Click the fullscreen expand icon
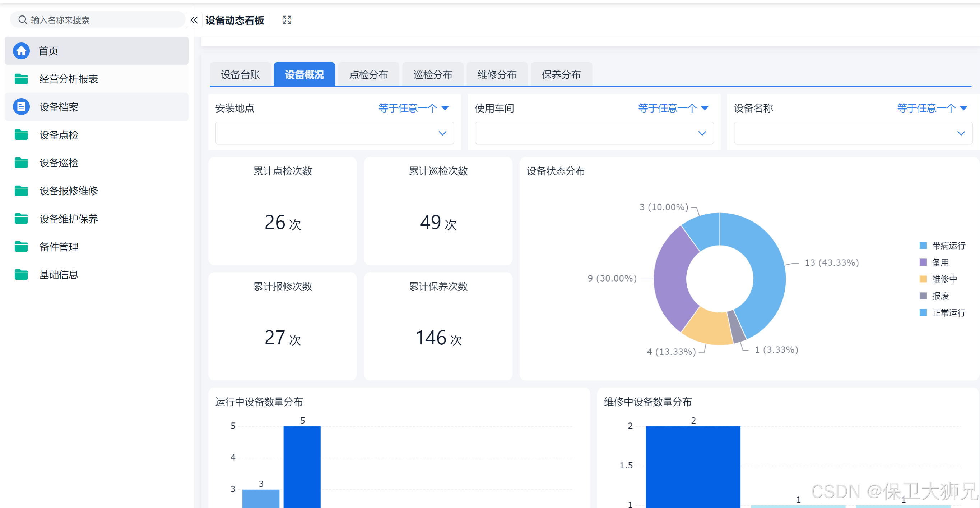The image size is (980, 508). [287, 20]
